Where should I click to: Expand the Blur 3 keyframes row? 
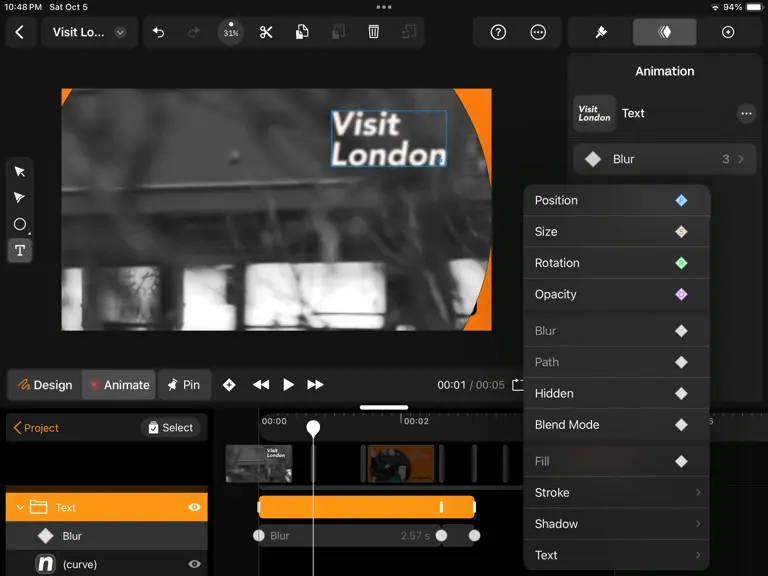[665, 159]
